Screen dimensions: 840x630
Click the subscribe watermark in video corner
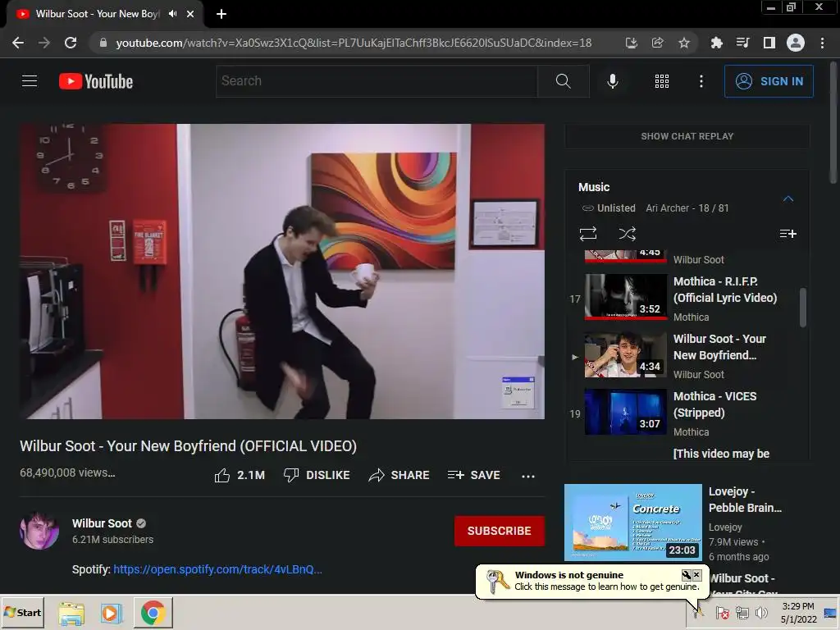click(x=518, y=393)
